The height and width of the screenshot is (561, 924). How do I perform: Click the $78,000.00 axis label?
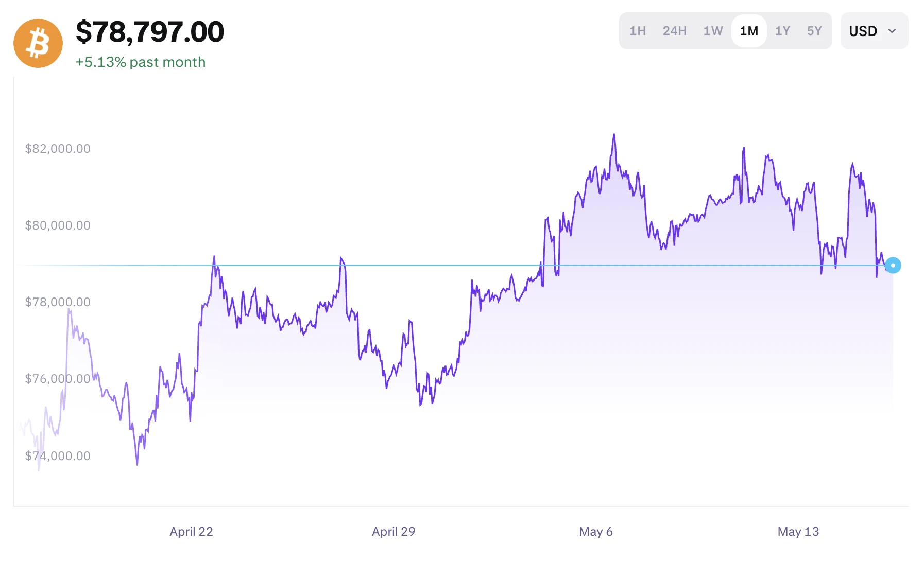point(58,302)
